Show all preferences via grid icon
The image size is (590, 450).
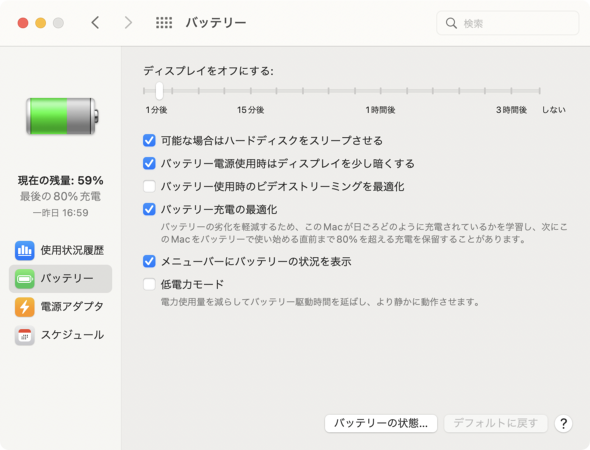[x=164, y=23]
